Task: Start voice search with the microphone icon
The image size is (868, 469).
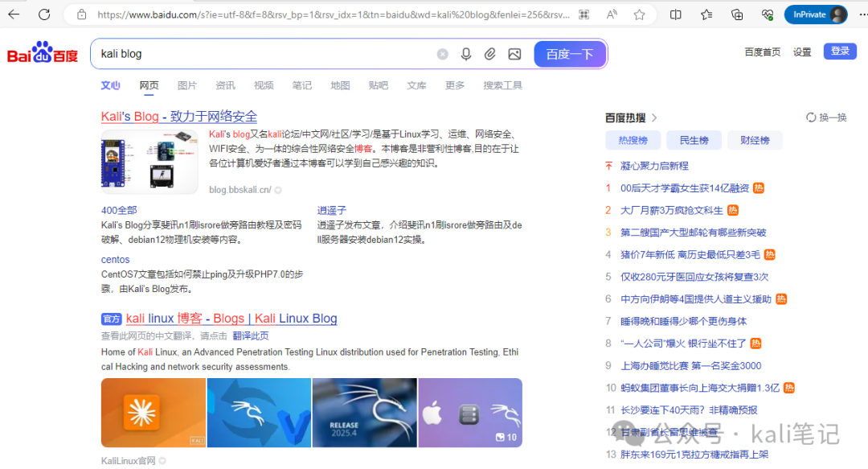Action: (466, 54)
